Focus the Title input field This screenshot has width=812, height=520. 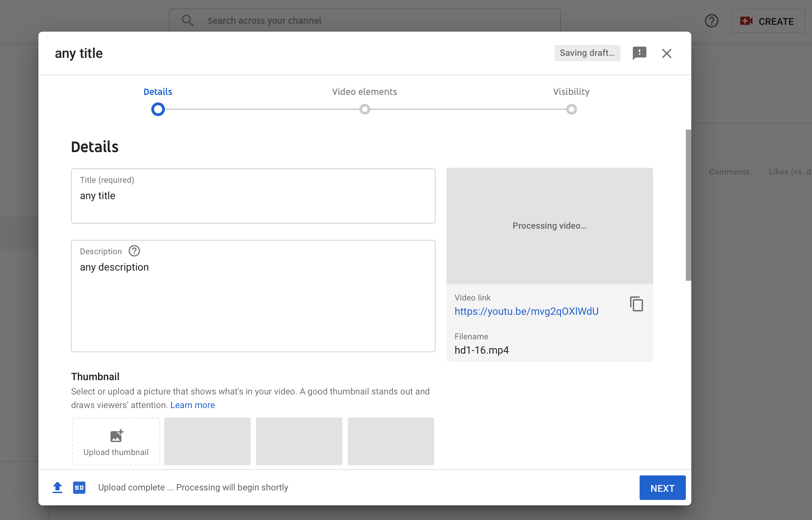[253, 196]
